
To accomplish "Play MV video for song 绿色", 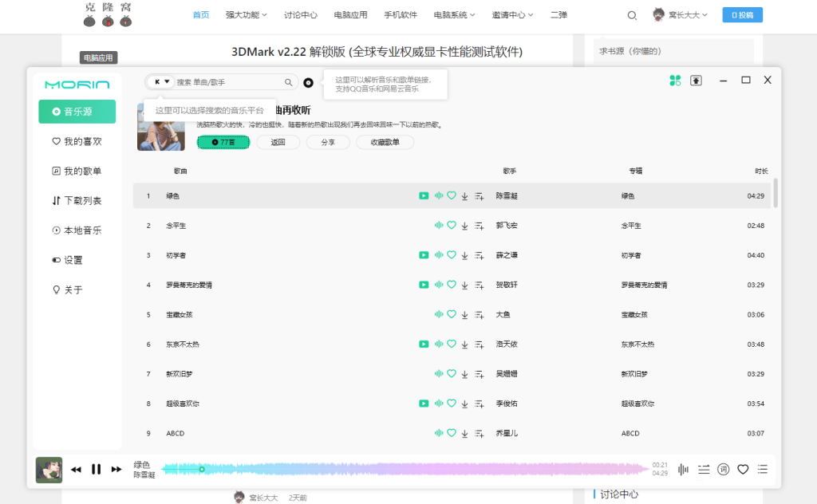I will [424, 195].
